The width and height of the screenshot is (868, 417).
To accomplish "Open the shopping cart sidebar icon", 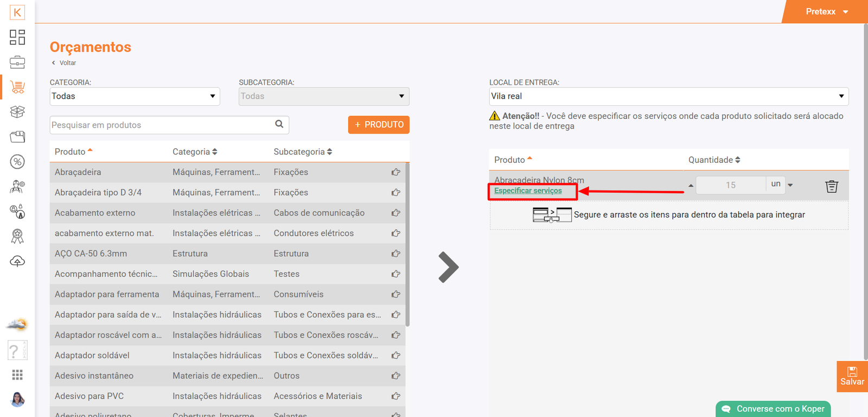I will click(17, 87).
